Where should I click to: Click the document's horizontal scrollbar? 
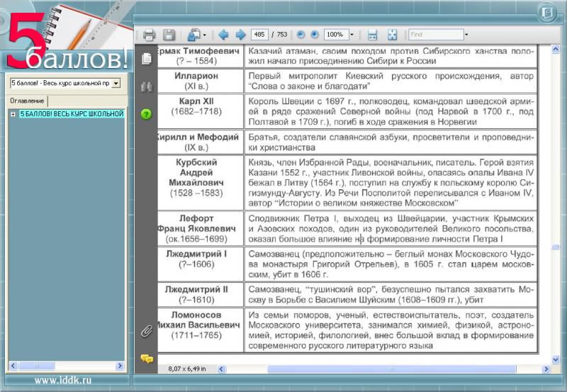[383, 369]
